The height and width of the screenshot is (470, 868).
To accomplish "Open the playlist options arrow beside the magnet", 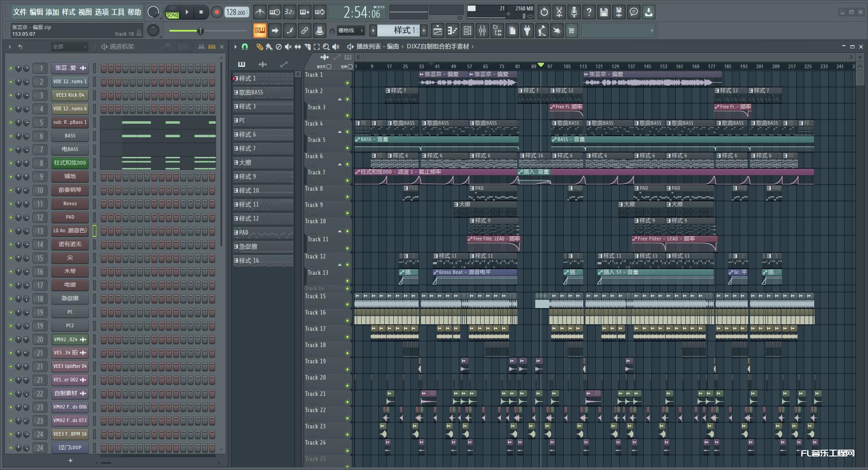I will 235,47.
